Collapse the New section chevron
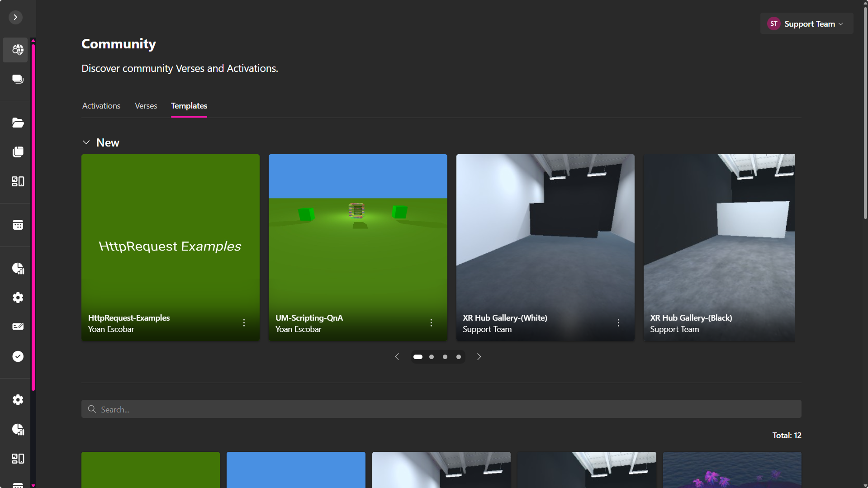 pyautogui.click(x=86, y=142)
